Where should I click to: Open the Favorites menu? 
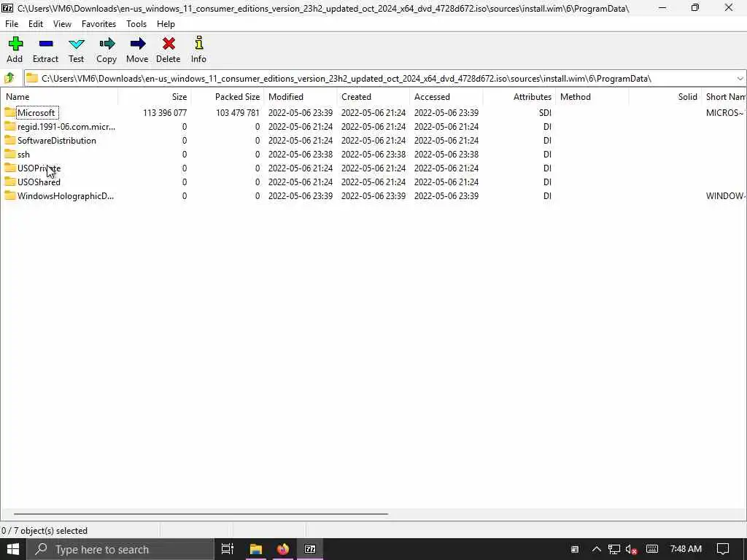[x=98, y=24]
